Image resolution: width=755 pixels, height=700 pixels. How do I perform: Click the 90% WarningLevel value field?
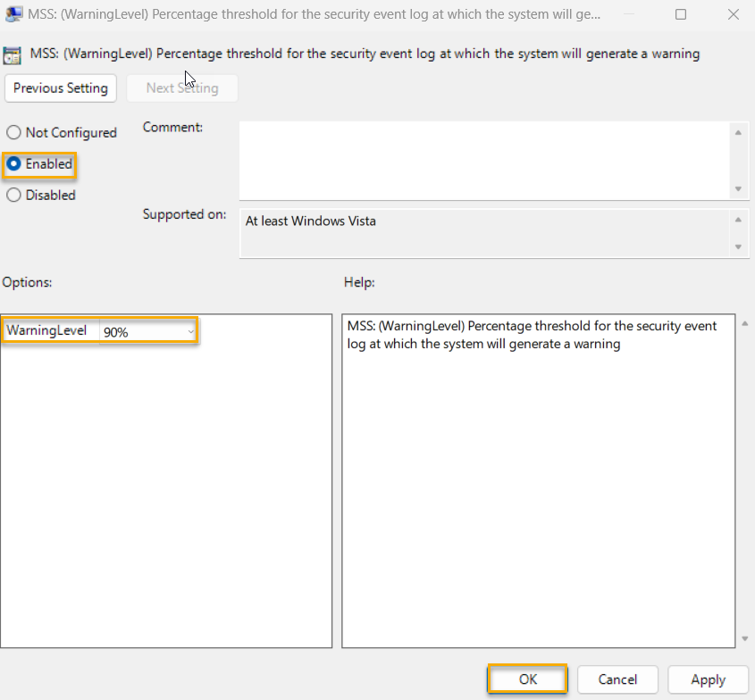point(143,330)
